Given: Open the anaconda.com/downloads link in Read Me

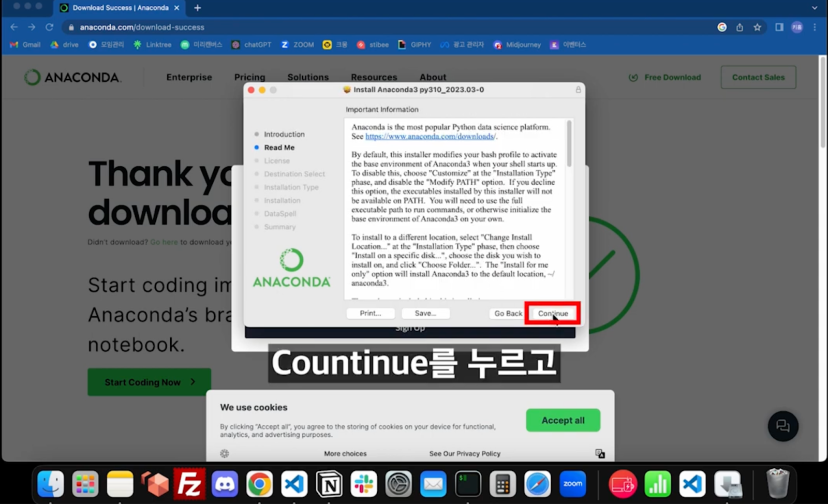Looking at the screenshot, I should point(430,136).
